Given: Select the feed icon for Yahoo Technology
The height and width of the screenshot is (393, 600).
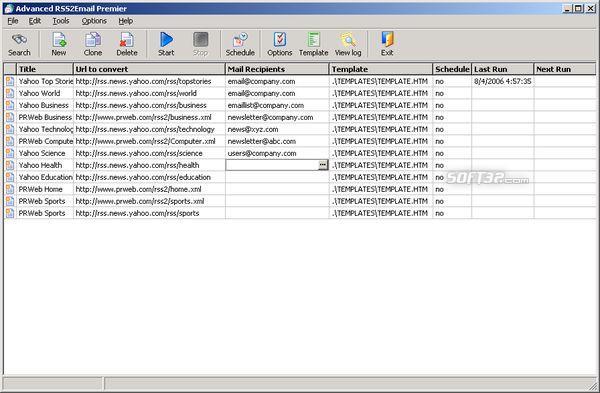Looking at the screenshot, I should click(x=10, y=129).
